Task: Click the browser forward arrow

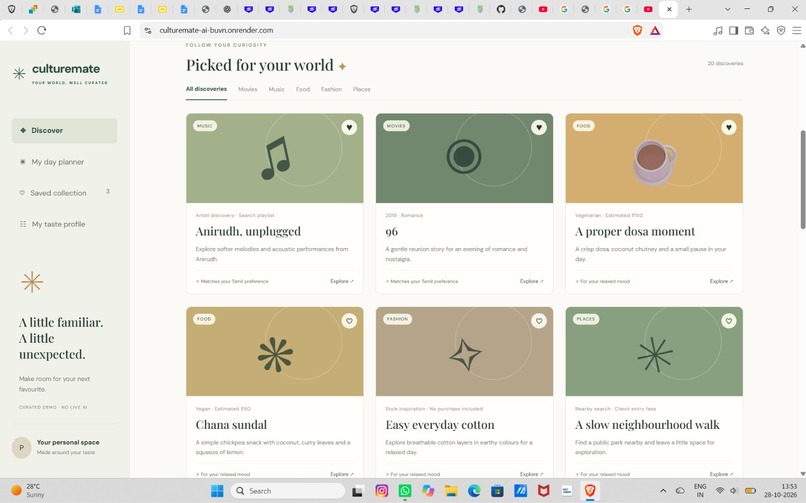Action: click(25, 30)
